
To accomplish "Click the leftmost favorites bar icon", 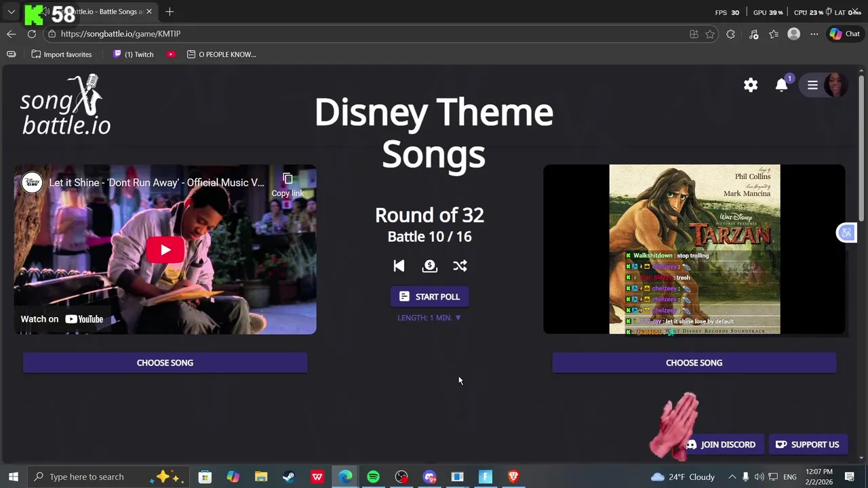I will 11,54.
